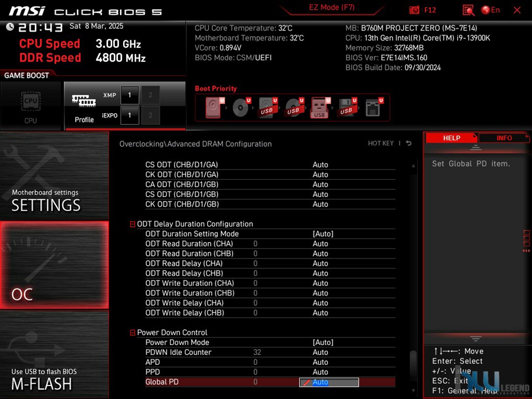Open the OC overclocking section
This screenshot has width=532, height=399.
click(x=55, y=265)
